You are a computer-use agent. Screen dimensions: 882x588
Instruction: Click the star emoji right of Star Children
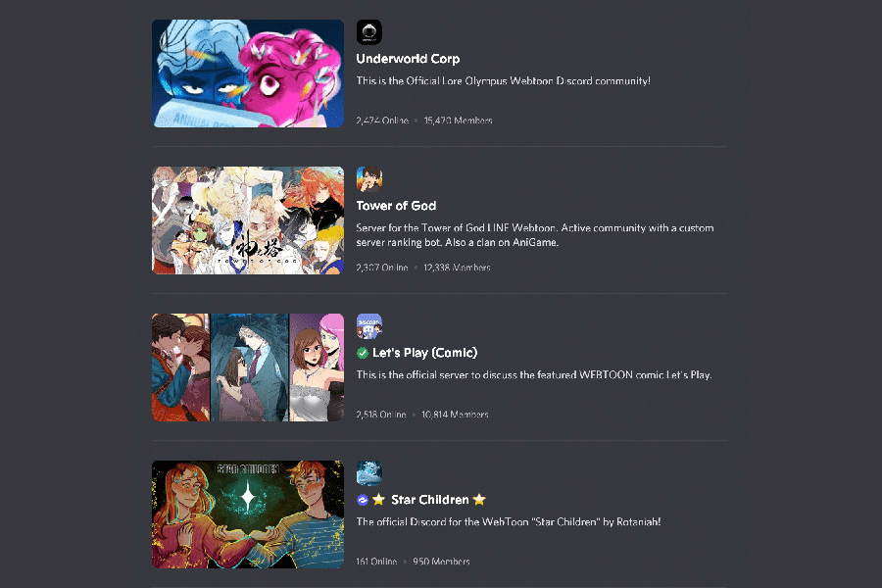click(x=479, y=500)
